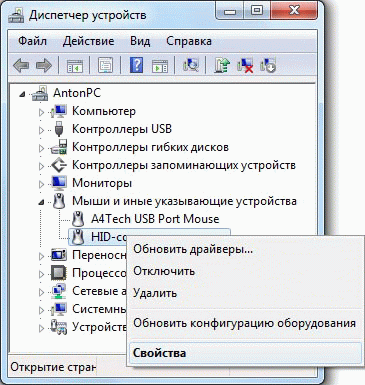Select the Мониторы label

tap(102, 183)
